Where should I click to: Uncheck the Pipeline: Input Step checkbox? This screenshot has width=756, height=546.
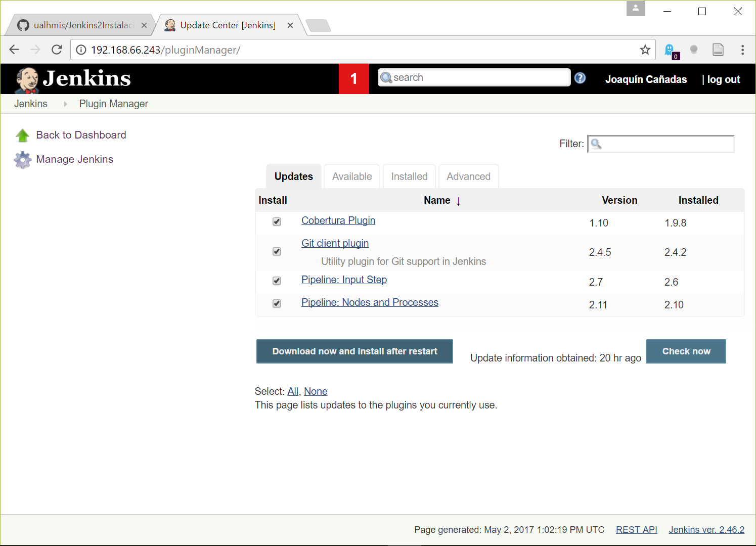click(277, 281)
